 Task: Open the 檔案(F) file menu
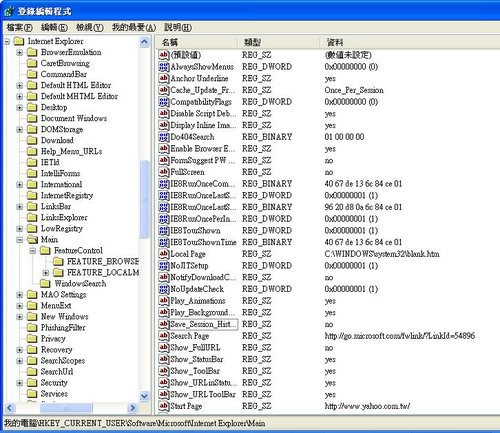tap(20, 27)
